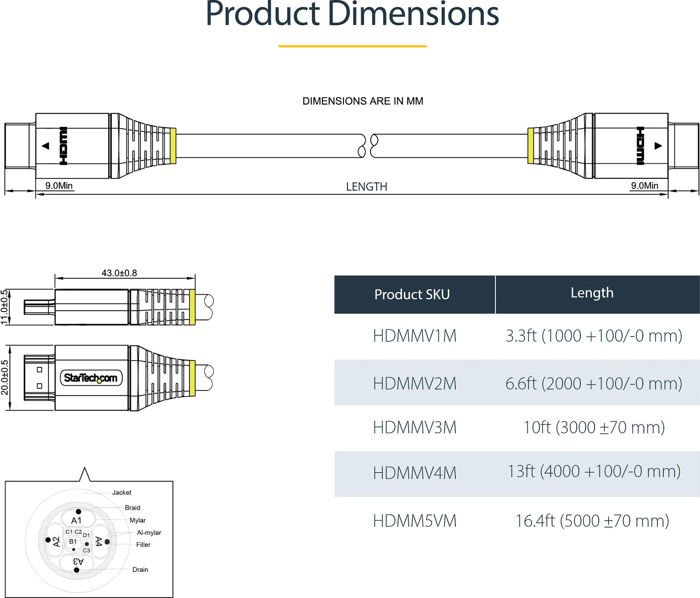
Task: Click the 'Braid' cross-section label
Action: [x=132, y=508]
